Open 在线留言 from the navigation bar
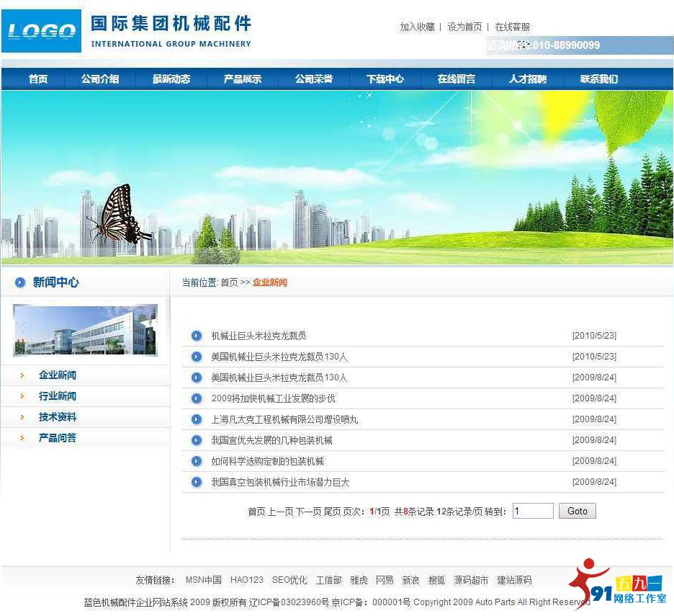 457,79
